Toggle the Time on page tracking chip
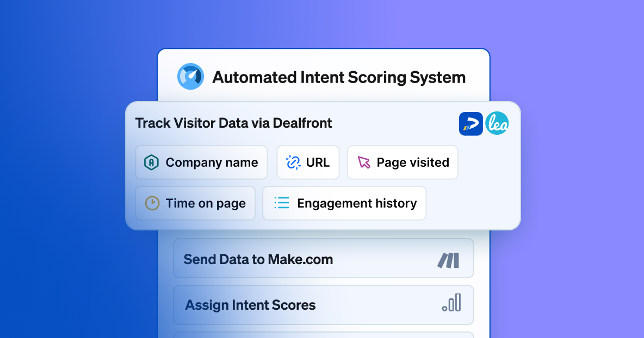This screenshot has width=644, height=338. click(195, 203)
